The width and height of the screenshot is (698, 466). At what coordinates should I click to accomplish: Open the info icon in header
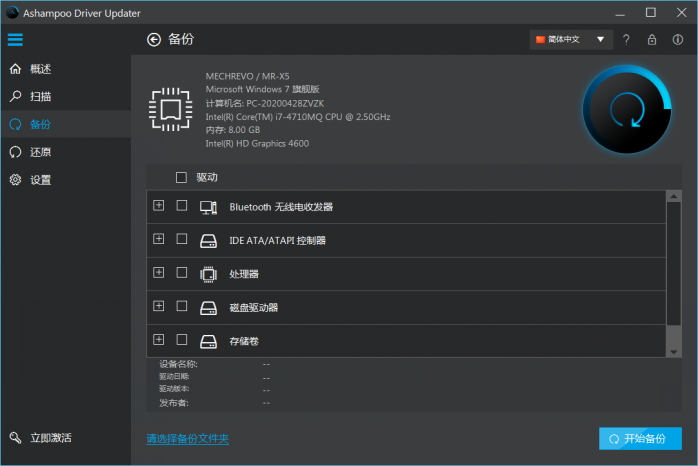pyautogui.click(x=678, y=40)
